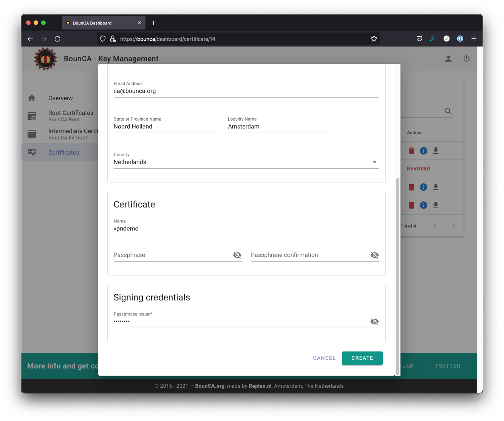This screenshot has height=421, width=504.
Task: Click the power logout icon top right
Action: pyautogui.click(x=467, y=59)
